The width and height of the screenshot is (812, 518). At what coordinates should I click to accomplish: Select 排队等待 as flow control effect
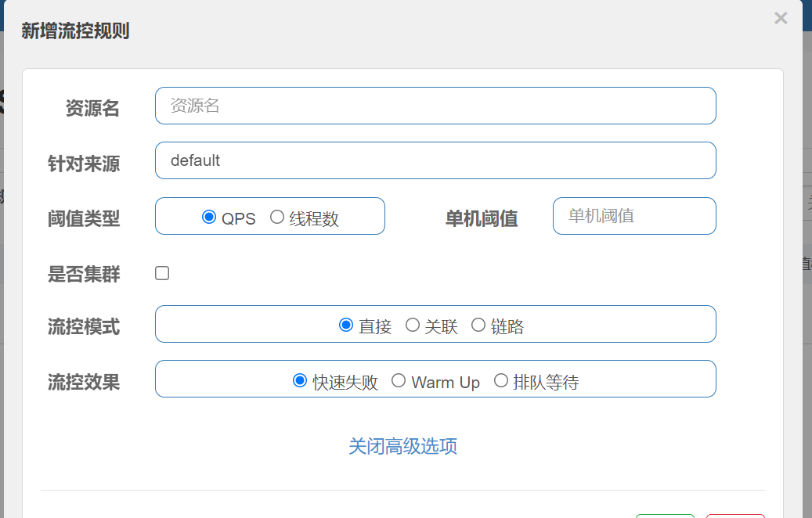coord(501,381)
